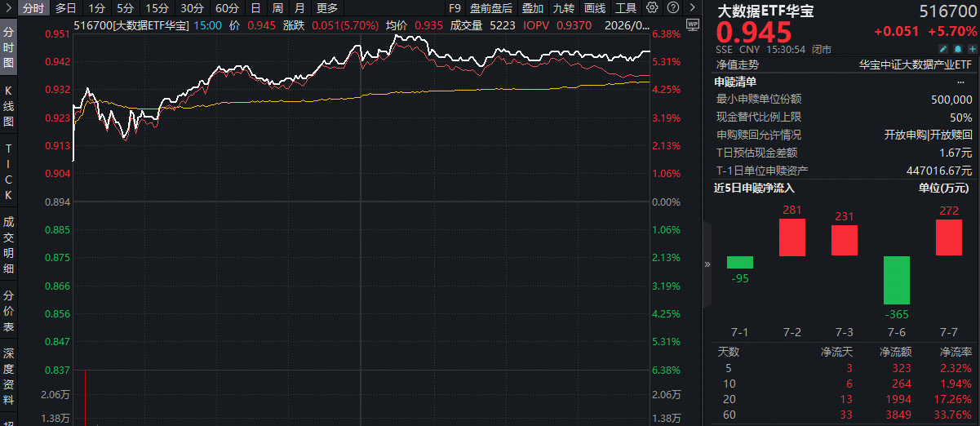This screenshot has width=980, height=426.
Task: Open the 工具 tools menu
Action: coord(626,8)
